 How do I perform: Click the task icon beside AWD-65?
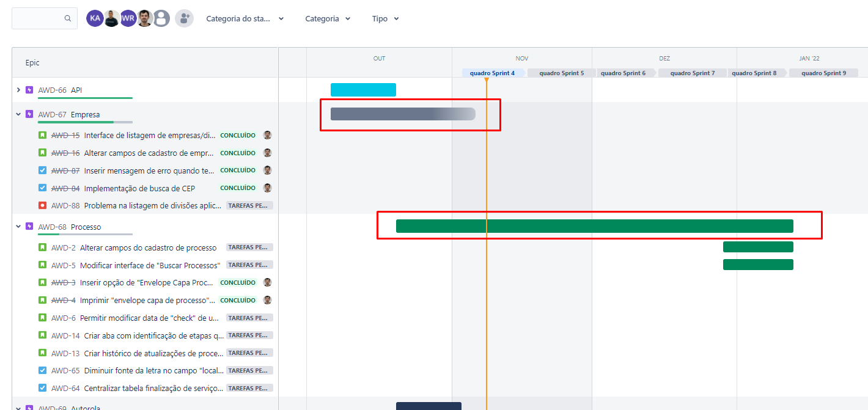coord(43,370)
